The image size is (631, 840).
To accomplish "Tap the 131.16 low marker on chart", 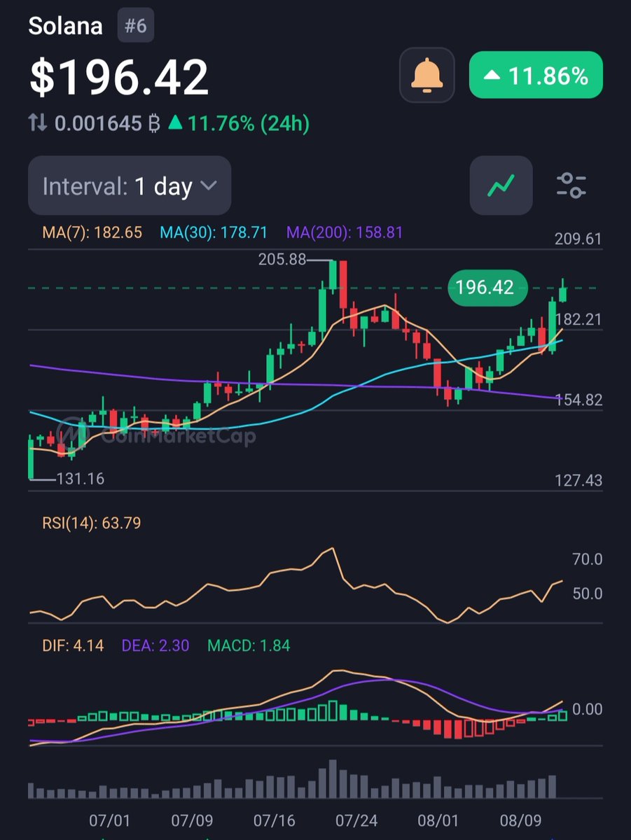I will point(79,479).
